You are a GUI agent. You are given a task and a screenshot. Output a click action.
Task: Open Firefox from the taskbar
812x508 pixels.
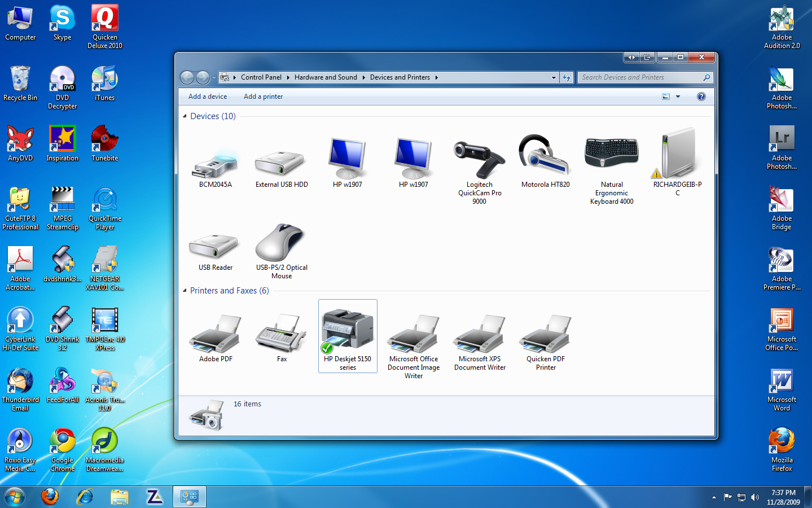tap(50, 497)
